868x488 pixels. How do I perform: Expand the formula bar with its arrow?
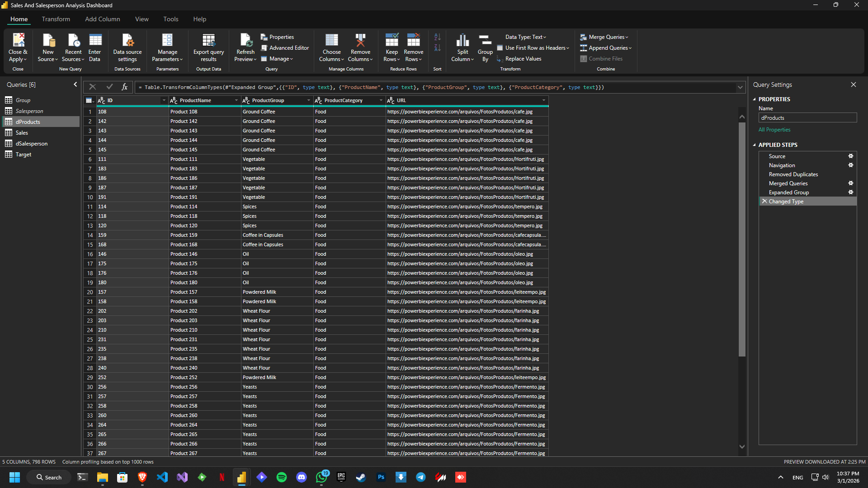click(x=740, y=87)
